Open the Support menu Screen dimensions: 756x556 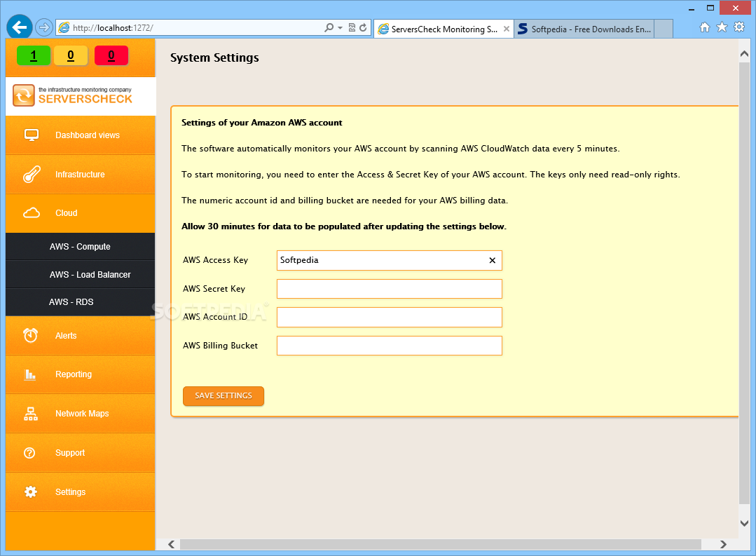click(x=80, y=453)
